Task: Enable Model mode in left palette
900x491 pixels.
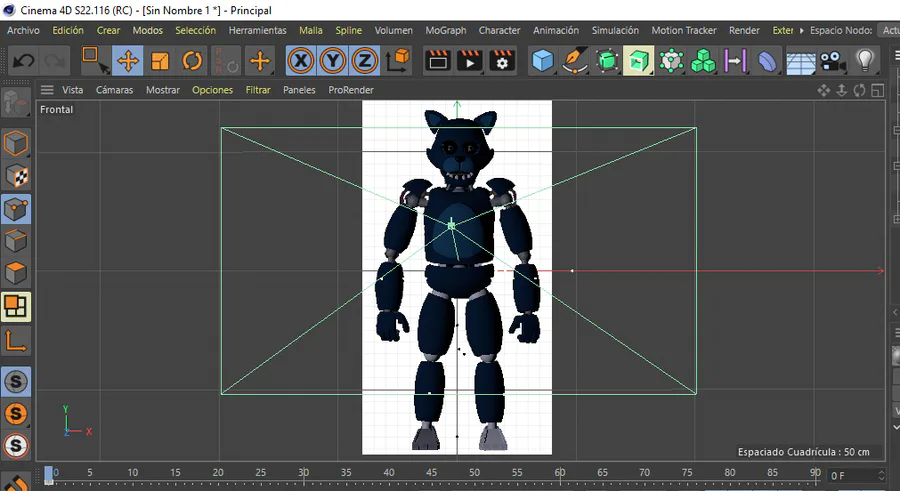Action: pos(15,143)
